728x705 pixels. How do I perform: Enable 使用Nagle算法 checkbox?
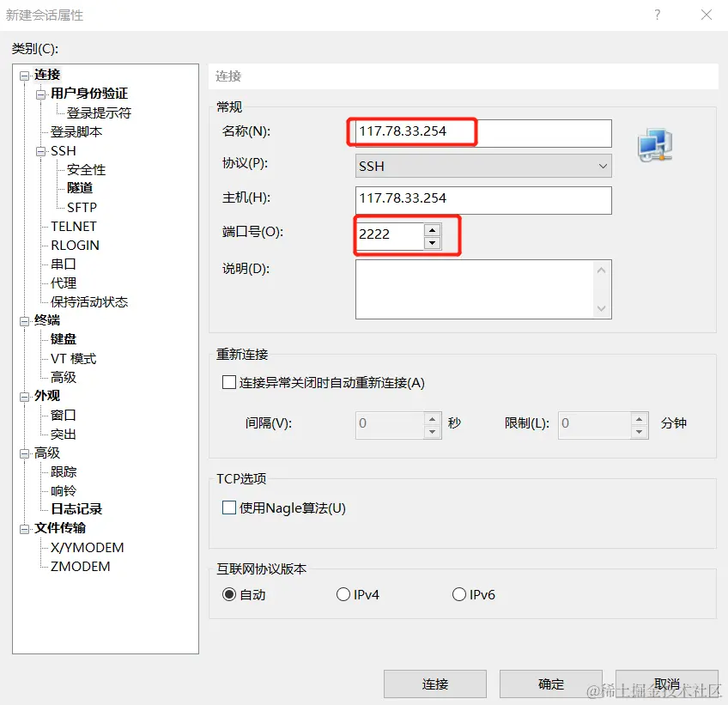point(229,507)
